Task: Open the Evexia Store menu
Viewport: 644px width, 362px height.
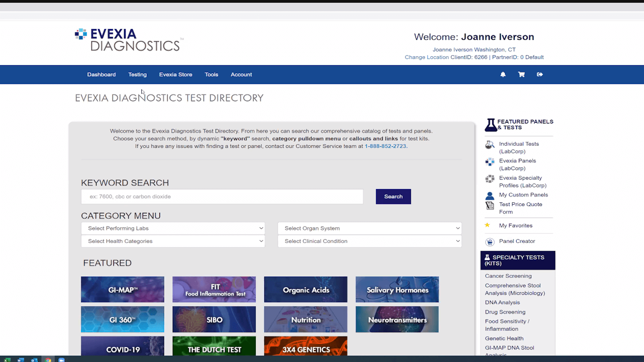Action: pos(175,75)
